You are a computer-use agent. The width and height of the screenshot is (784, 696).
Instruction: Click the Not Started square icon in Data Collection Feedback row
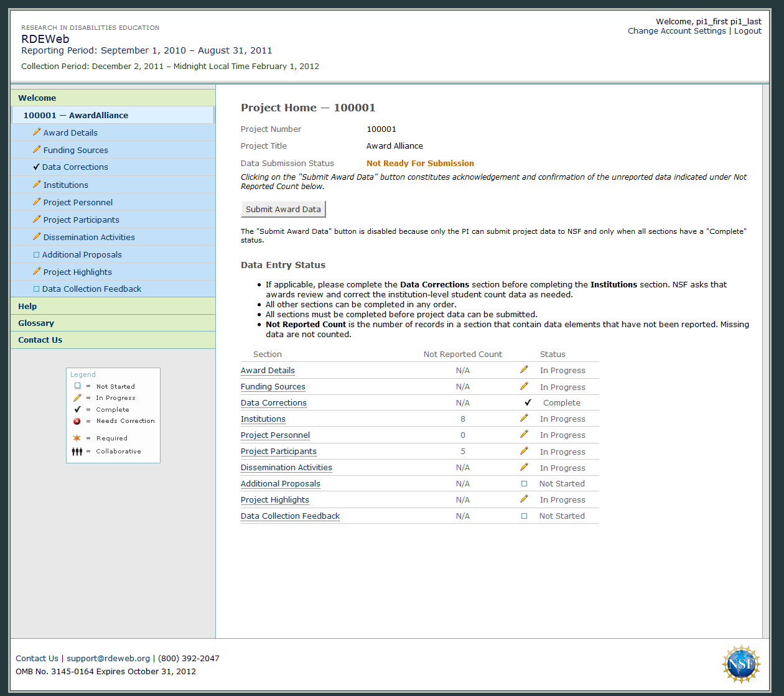pyautogui.click(x=524, y=516)
